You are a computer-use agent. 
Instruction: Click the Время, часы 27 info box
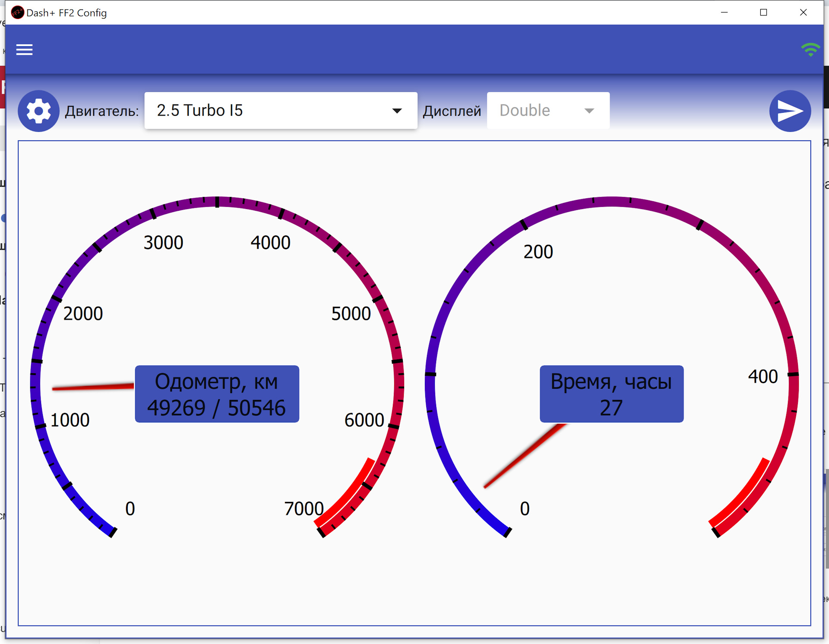[x=611, y=394]
